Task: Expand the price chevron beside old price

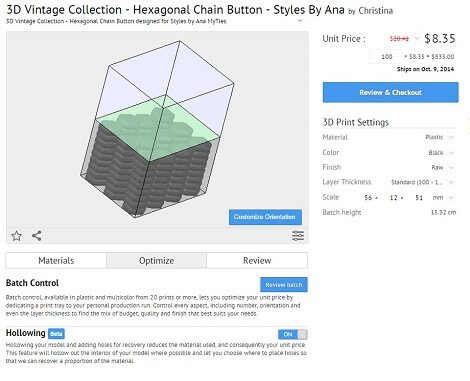Action: click(x=417, y=39)
